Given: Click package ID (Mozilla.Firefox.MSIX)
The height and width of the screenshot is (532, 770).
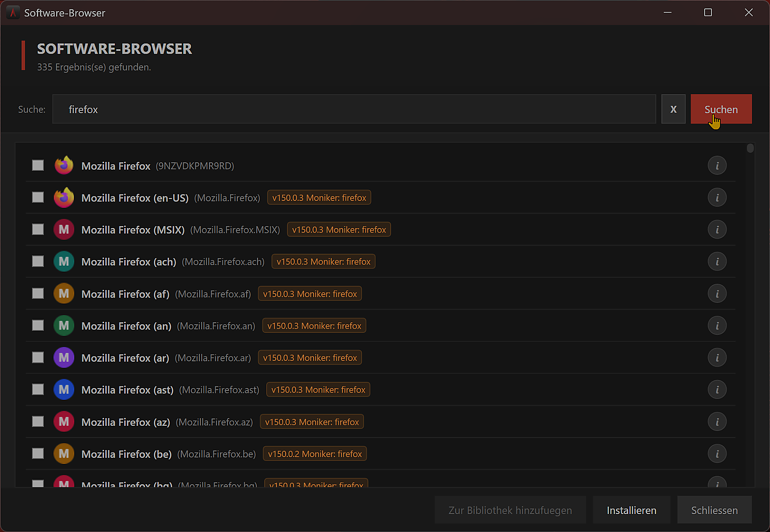Looking at the screenshot, I should coord(235,230).
